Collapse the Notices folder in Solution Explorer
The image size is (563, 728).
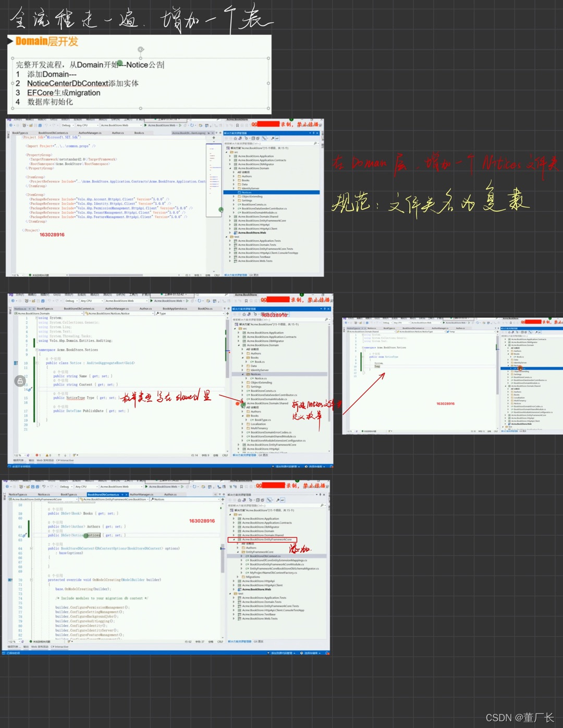[x=243, y=374]
